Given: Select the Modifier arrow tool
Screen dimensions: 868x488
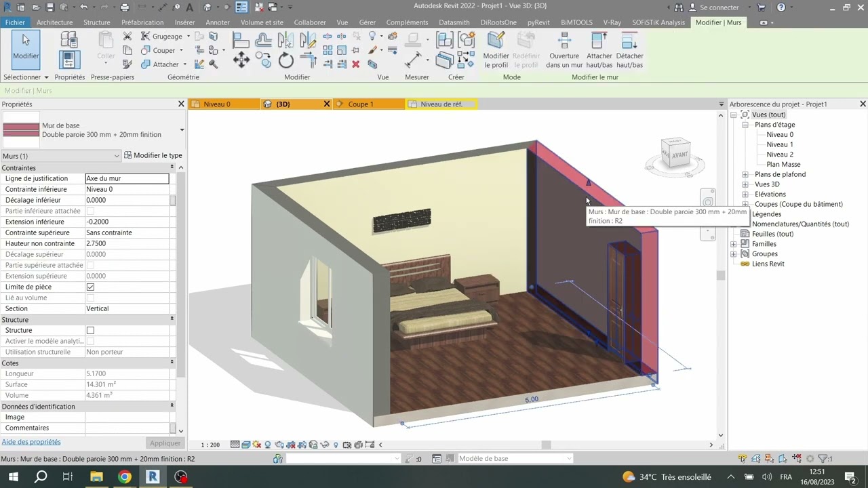Looking at the screenshot, I should 26,48.
